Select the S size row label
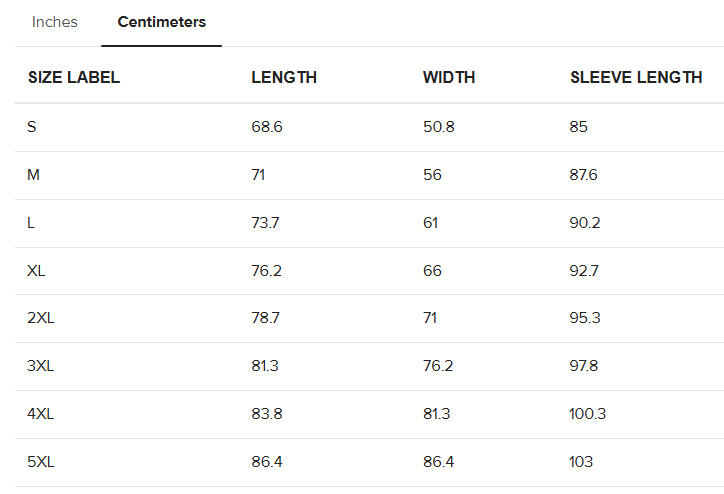The width and height of the screenshot is (724, 494). [x=31, y=127]
